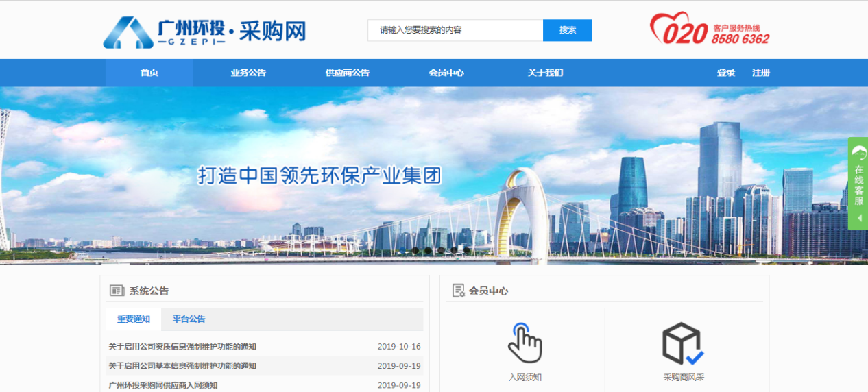
Task: Switch to the 平台公告 tab
Action: 189,319
